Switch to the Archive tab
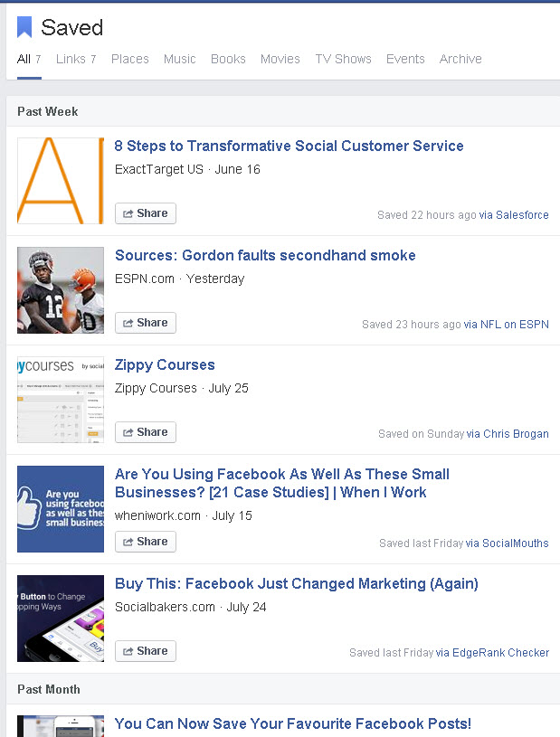The image size is (560, 737). (x=460, y=59)
